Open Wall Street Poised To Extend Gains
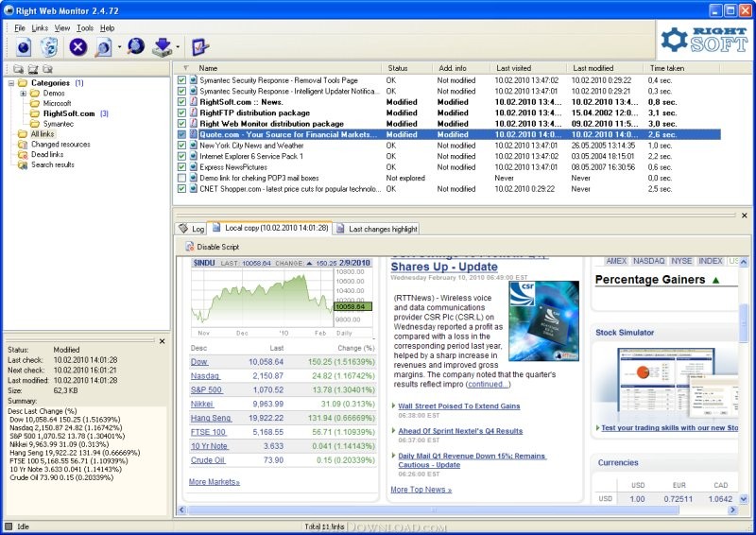This screenshot has height=535, width=756. pyautogui.click(x=459, y=406)
